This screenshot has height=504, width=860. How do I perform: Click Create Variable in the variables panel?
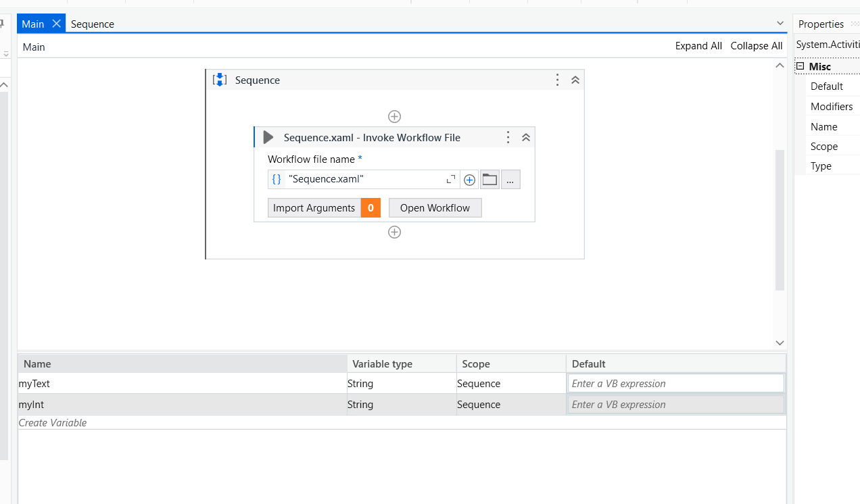coord(53,422)
